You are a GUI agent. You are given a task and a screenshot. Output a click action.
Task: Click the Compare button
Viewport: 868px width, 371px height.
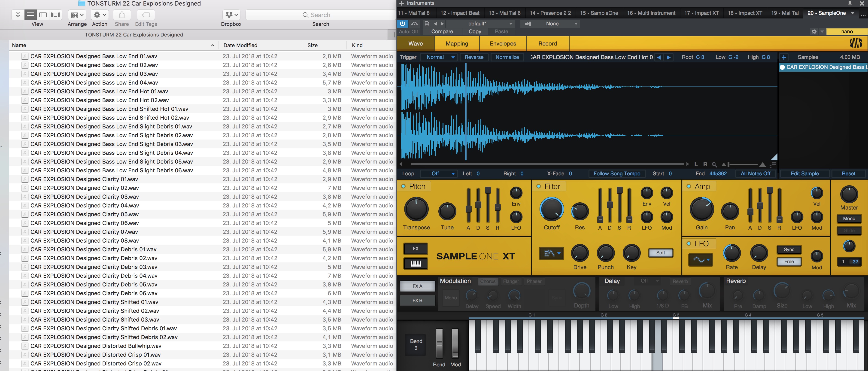click(442, 31)
